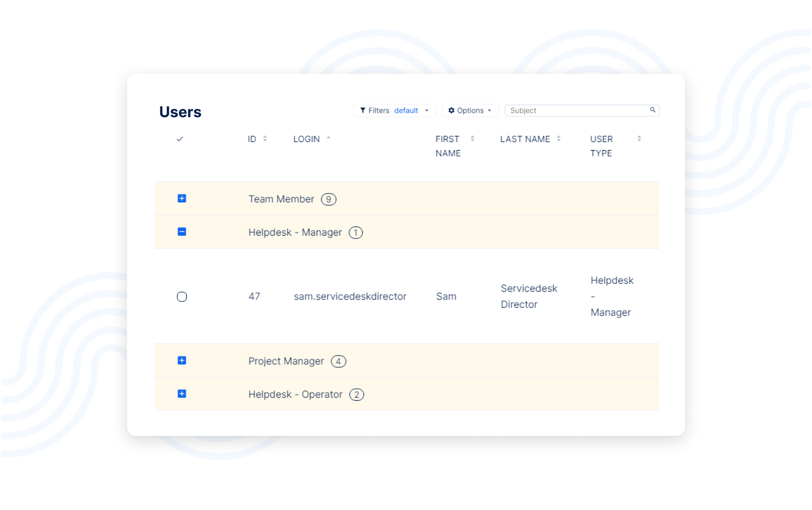This screenshot has height=510, width=812.
Task: Sort by First Name column arrows
Action: (x=472, y=138)
